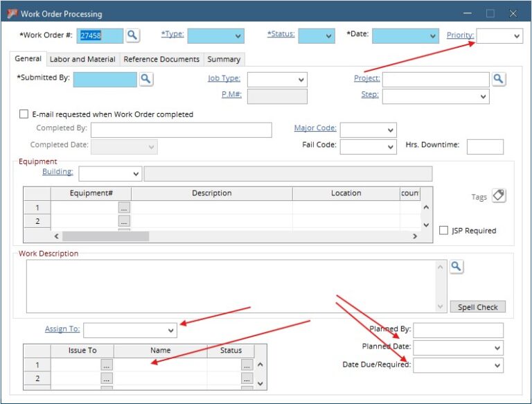The image size is (532, 404).
Task: Enable E-mail requested when Work Order completed
Action: pyautogui.click(x=24, y=114)
